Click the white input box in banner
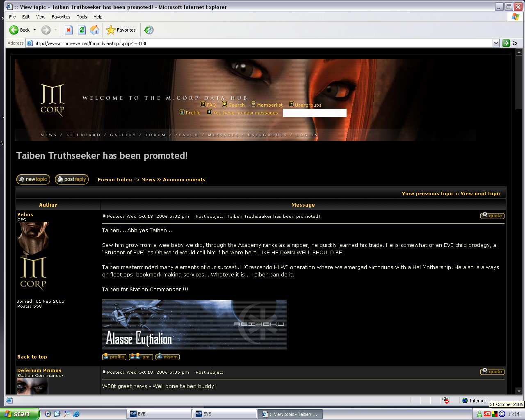The height and width of the screenshot is (420, 525). (x=315, y=113)
